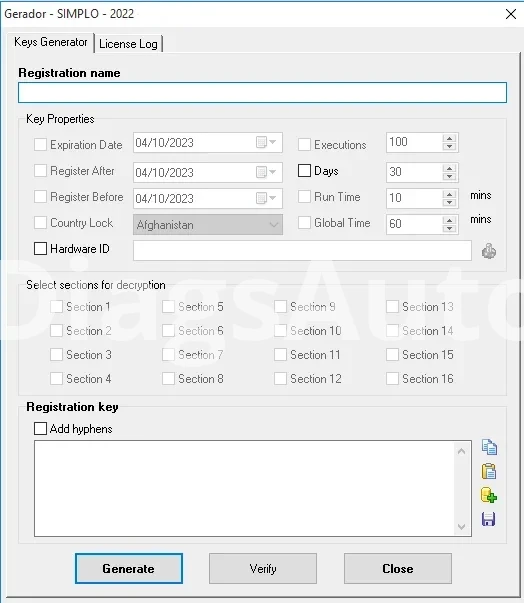The height and width of the screenshot is (603, 524).
Task: Decrease the Days value spinner
Action: click(449, 176)
